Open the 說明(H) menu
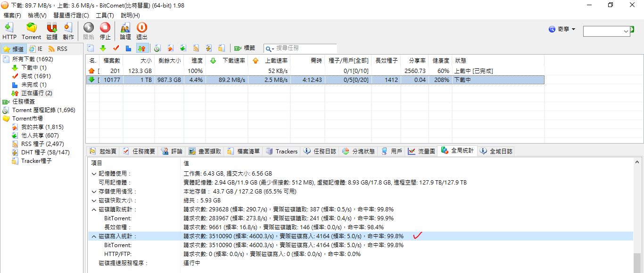 coord(130,16)
